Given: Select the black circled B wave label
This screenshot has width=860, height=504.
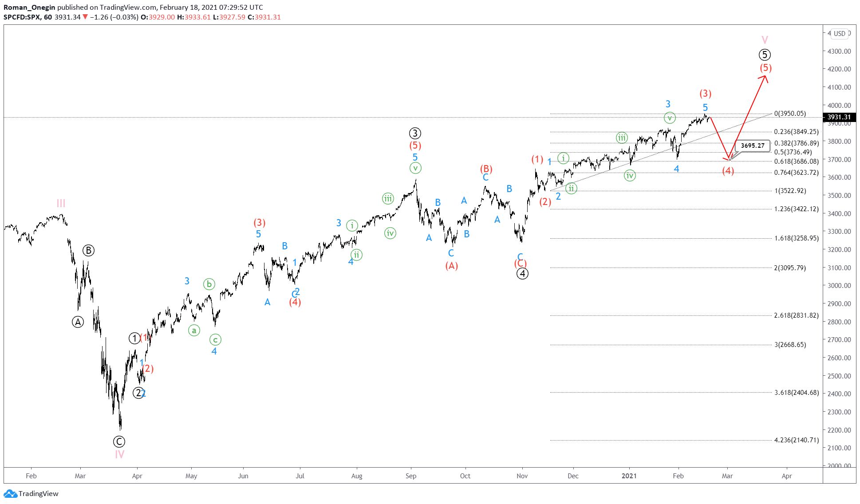Looking at the screenshot, I should pyautogui.click(x=88, y=251).
